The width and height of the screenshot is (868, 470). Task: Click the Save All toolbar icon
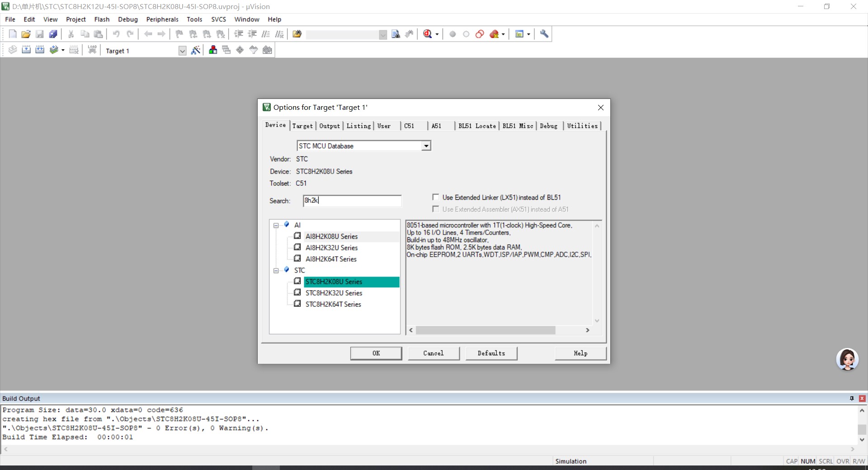coord(53,34)
